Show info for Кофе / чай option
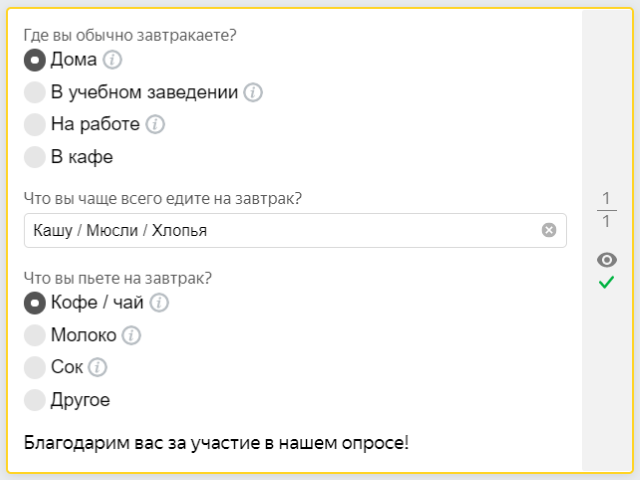Viewport: 640px width, 480px height. coord(159,303)
